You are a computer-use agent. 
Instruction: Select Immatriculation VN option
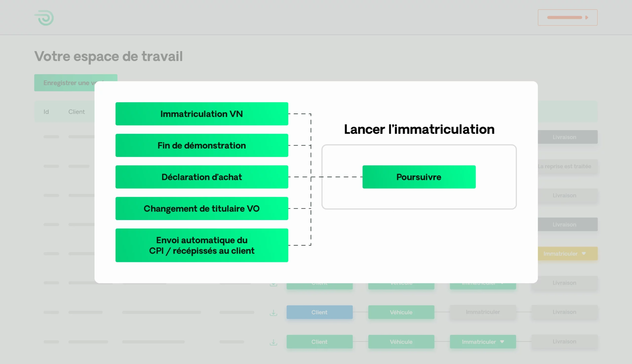202,114
